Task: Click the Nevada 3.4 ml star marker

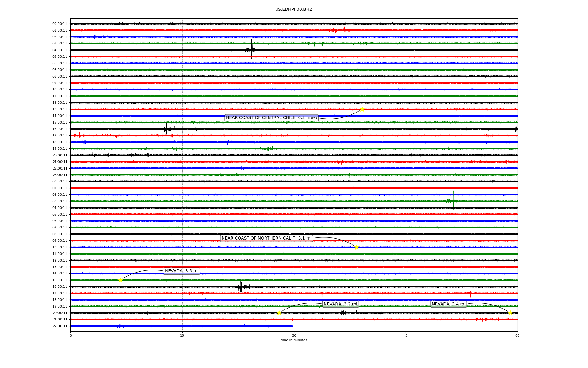Action: 510,313
